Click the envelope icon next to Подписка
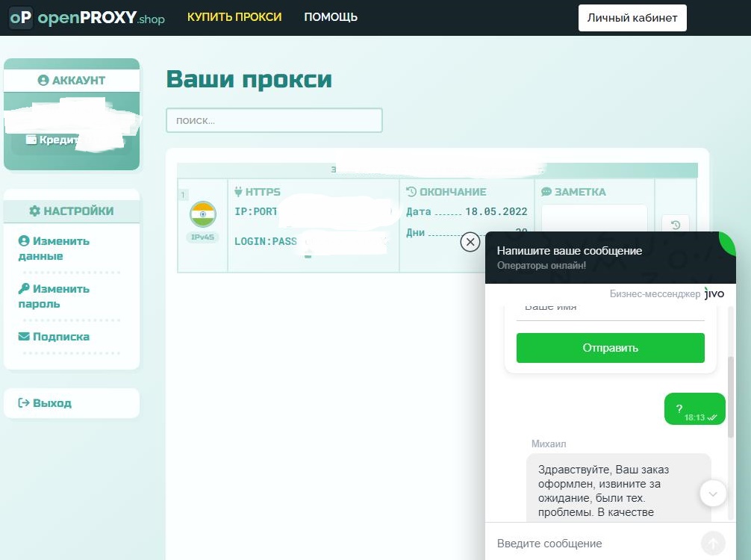Image resolution: width=751 pixels, height=560 pixels. [x=24, y=337]
